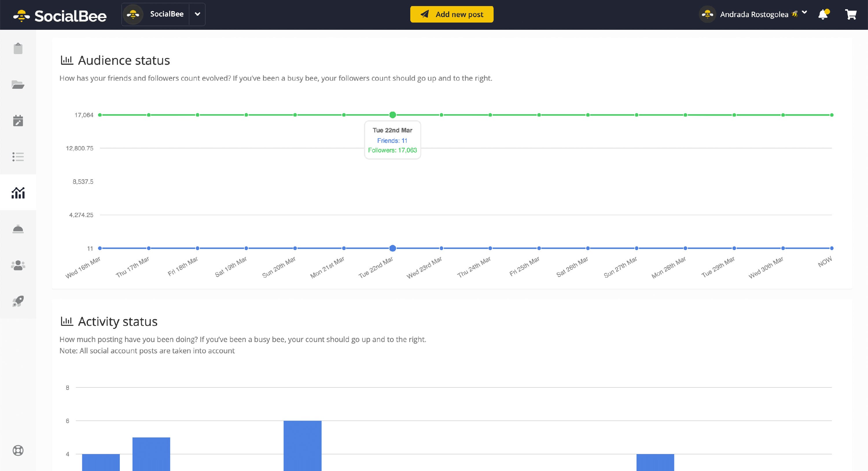Open the folder icon in the sidebar

click(x=18, y=84)
